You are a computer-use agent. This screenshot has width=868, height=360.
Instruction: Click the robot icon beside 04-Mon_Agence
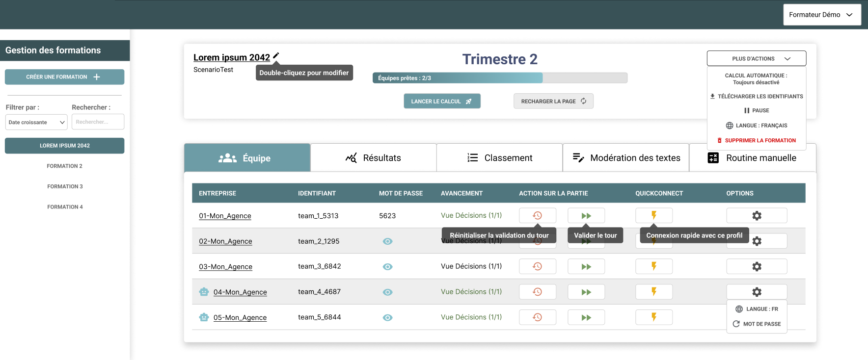(204, 292)
